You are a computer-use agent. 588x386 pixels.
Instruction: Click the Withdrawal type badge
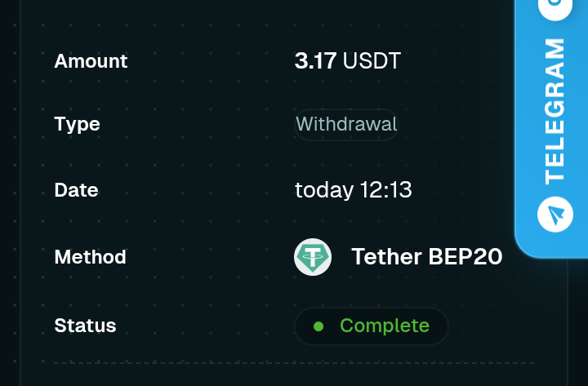pyautogui.click(x=346, y=124)
